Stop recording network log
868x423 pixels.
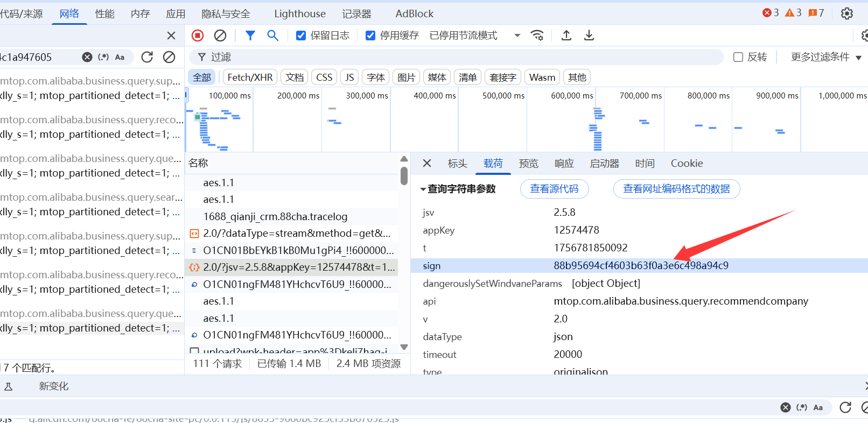click(198, 36)
